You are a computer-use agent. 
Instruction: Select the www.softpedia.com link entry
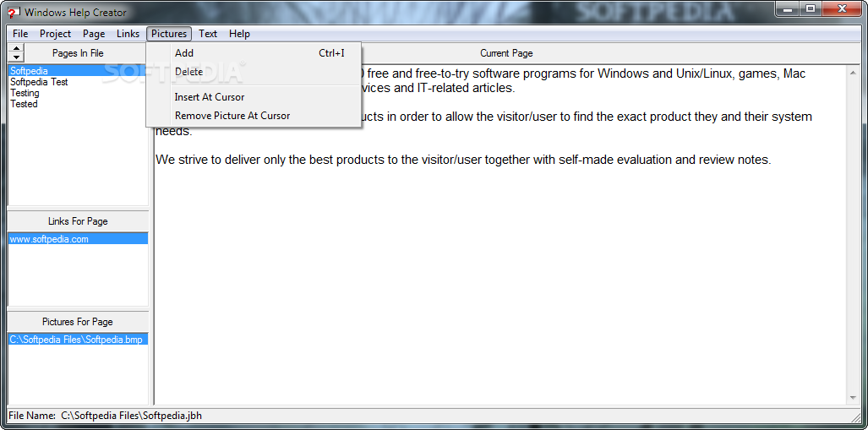[x=78, y=240]
